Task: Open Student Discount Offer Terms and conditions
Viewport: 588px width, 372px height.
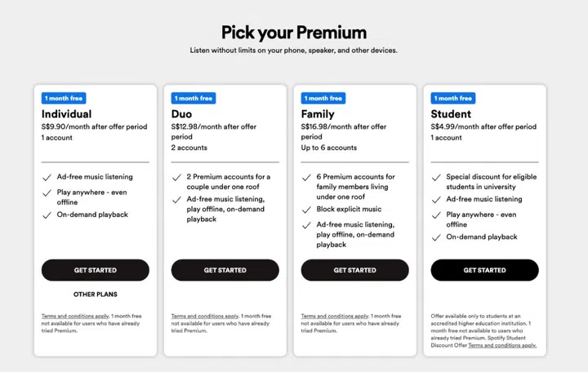Action: point(501,345)
